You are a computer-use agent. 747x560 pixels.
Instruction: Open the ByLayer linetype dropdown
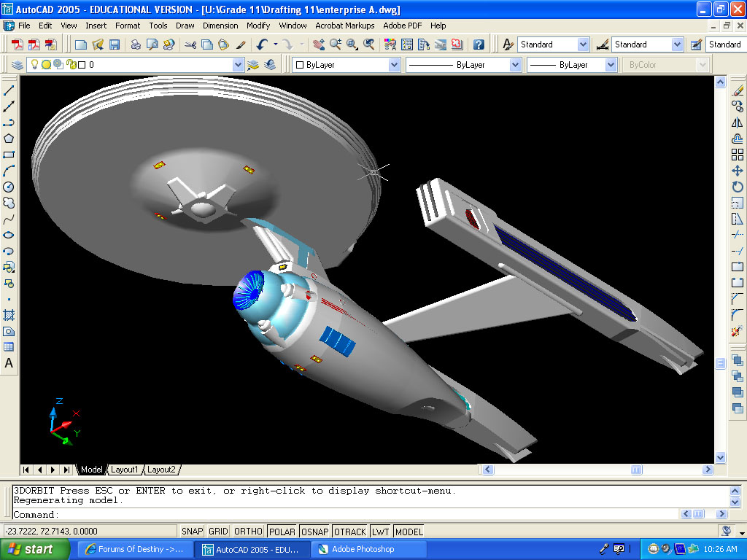tap(514, 65)
